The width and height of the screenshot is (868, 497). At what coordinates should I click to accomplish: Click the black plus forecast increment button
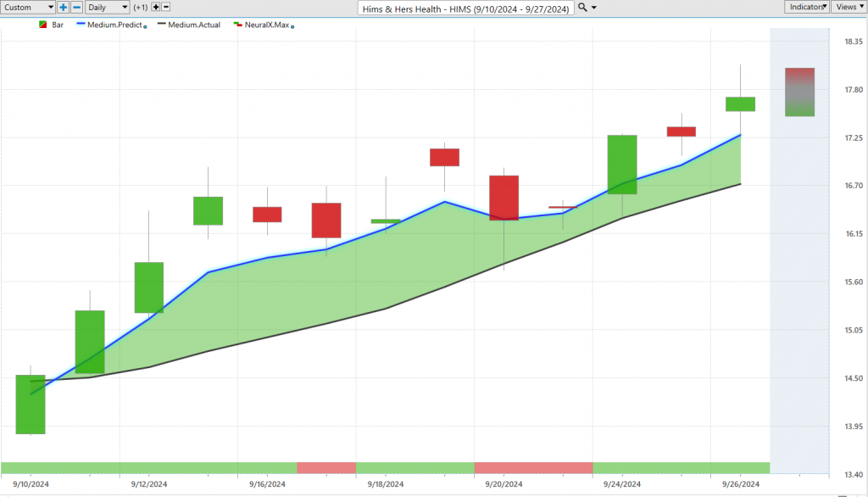pyautogui.click(x=156, y=7)
